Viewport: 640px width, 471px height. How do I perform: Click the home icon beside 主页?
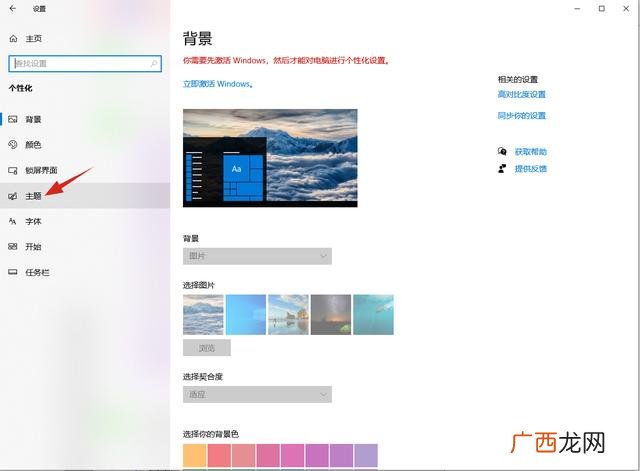point(13,38)
